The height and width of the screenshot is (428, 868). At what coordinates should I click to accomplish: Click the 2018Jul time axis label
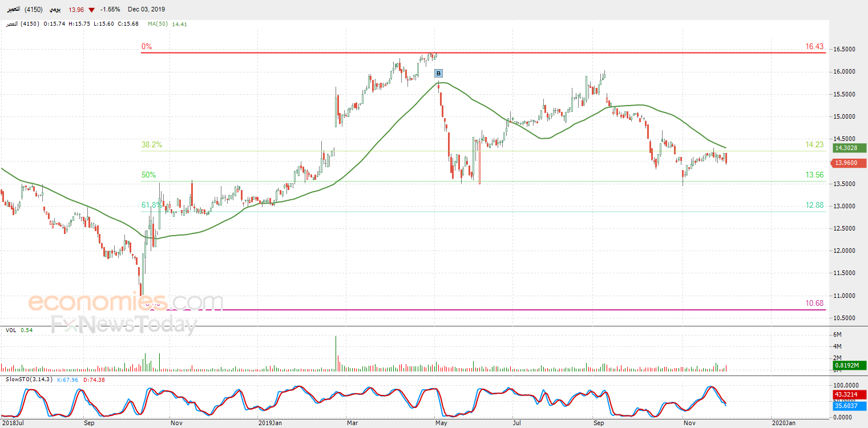point(14,423)
